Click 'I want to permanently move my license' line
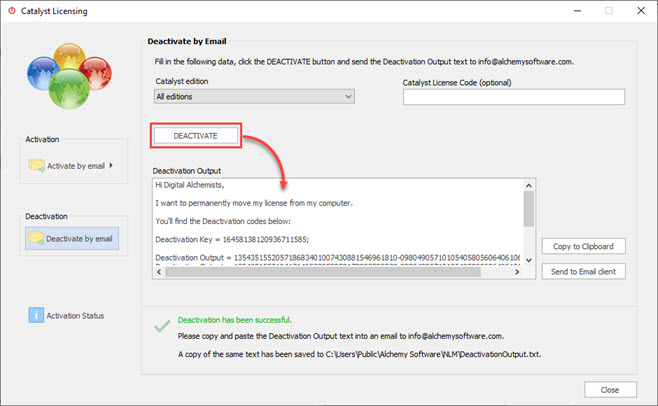 click(254, 203)
